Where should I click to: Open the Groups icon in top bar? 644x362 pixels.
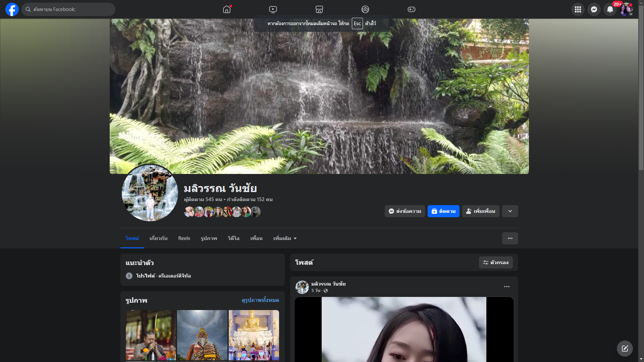[365, 9]
